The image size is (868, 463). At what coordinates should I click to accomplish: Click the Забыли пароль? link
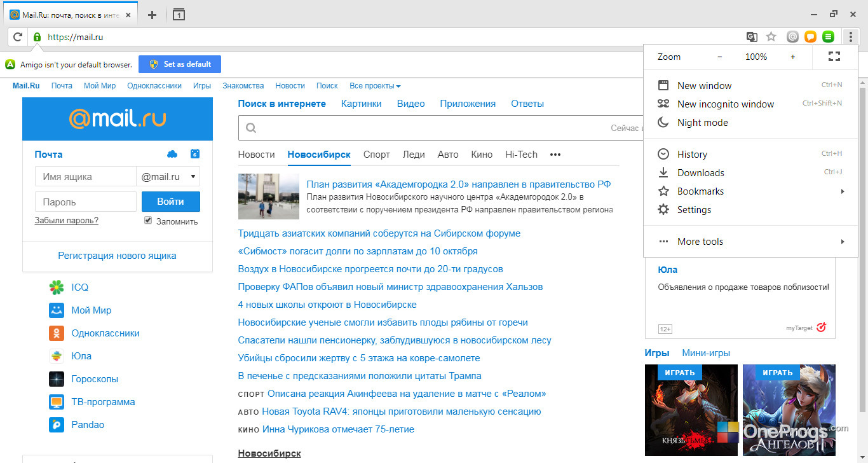67,221
